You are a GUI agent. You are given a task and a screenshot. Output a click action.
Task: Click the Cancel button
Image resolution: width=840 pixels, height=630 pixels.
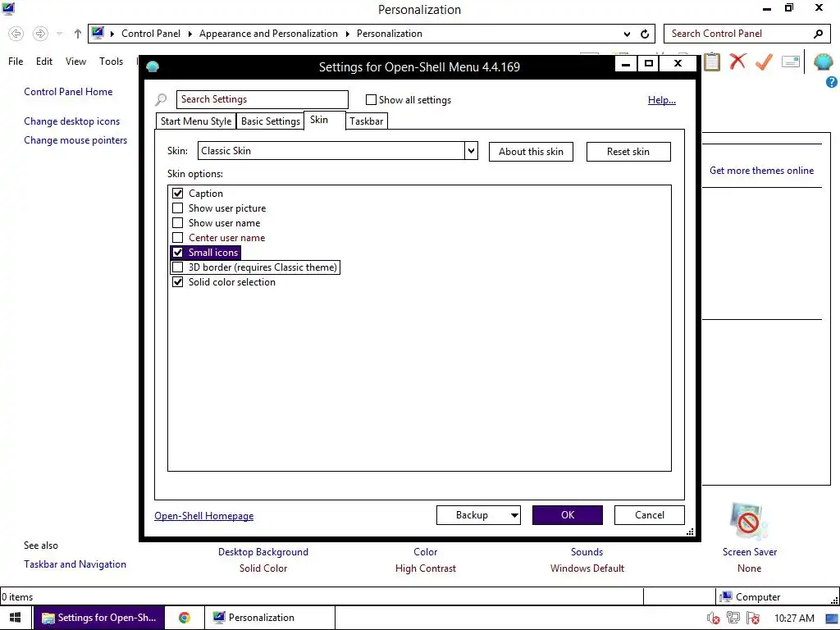coord(650,515)
